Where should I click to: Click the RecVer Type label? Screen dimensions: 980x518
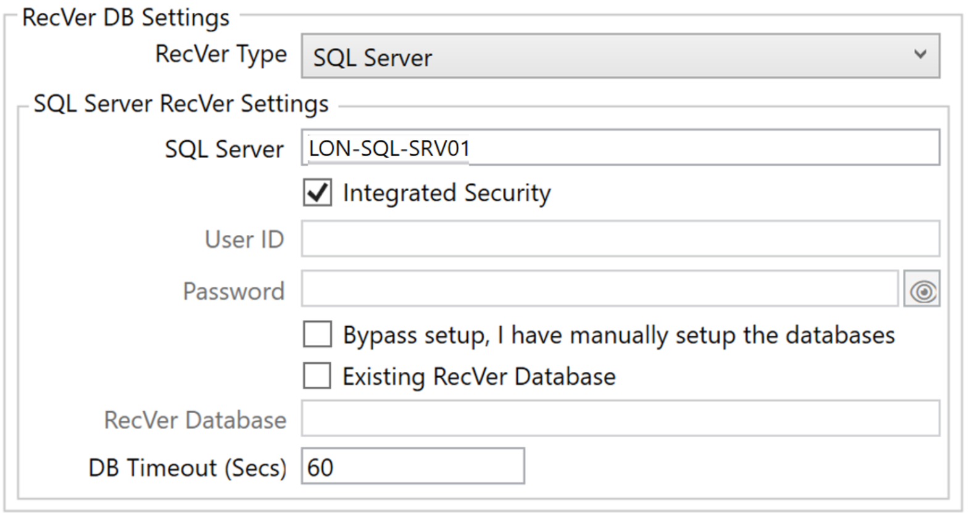221,55
